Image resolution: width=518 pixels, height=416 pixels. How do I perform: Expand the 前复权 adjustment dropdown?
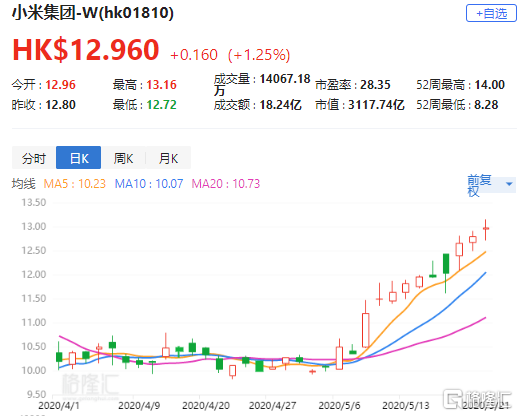coord(491,185)
